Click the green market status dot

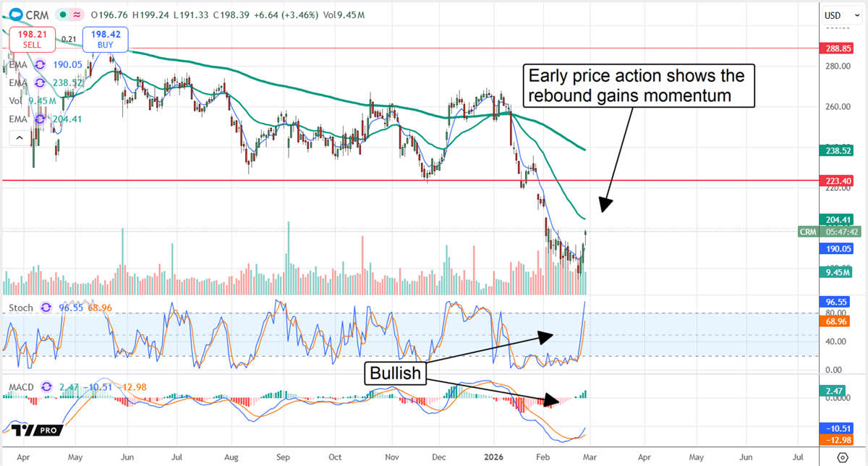click(64, 14)
